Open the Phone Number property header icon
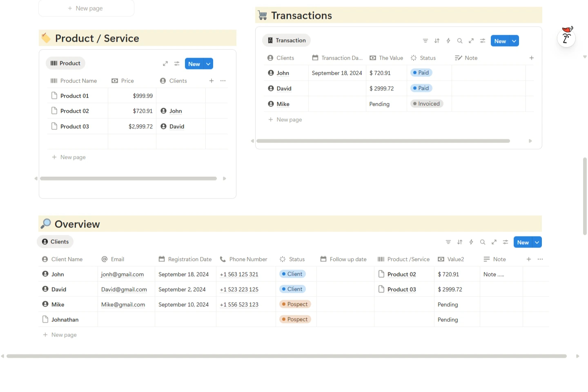 tap(223, 259)
